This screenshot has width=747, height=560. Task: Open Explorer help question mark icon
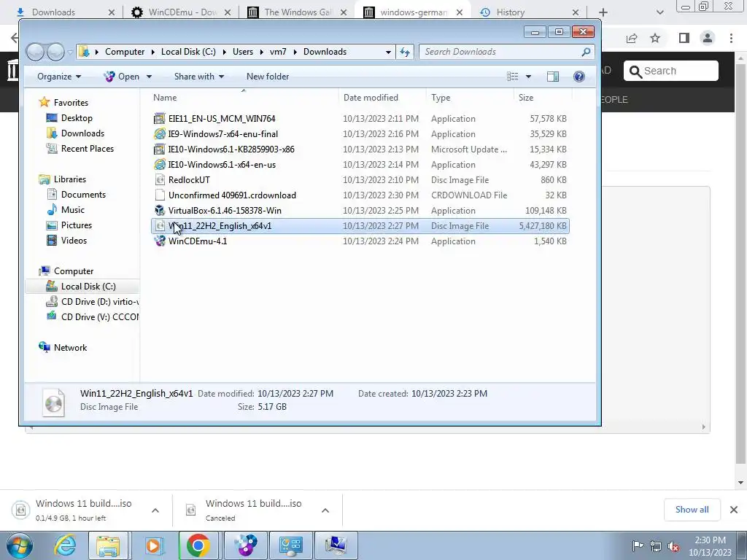point(578,76)
